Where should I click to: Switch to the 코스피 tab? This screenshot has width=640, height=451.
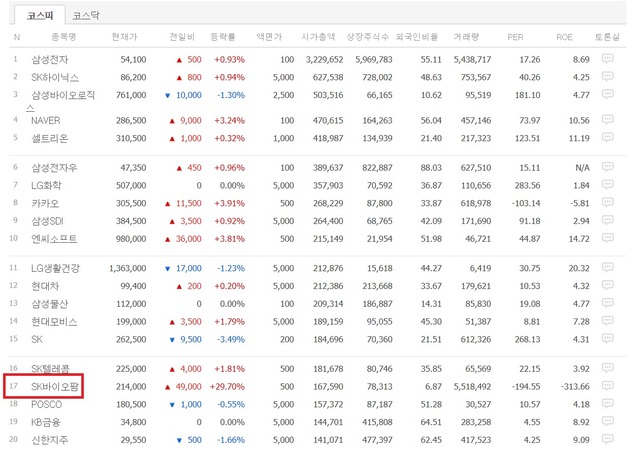(40, 16)
